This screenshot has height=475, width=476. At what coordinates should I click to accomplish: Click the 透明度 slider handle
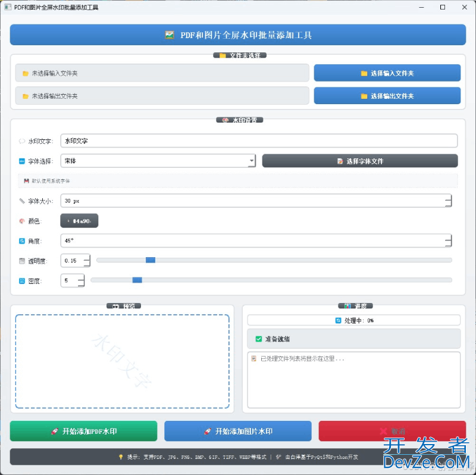151,260
